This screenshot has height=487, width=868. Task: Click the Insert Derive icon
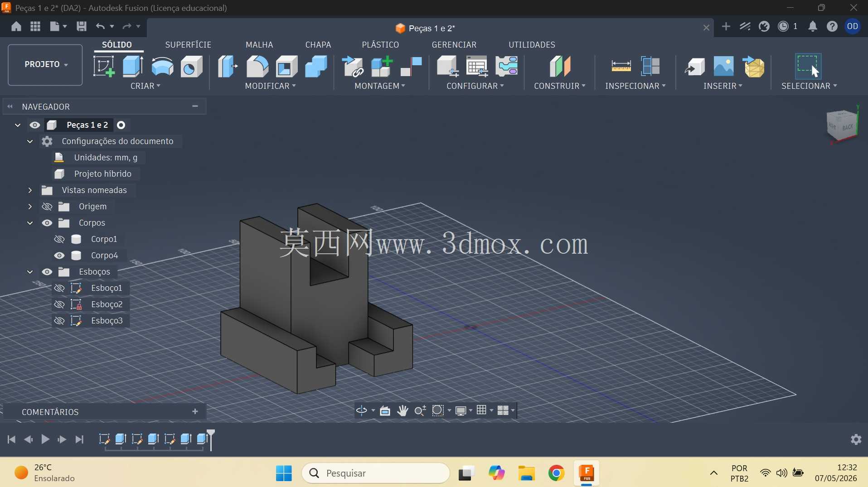(x=694, y=66)
